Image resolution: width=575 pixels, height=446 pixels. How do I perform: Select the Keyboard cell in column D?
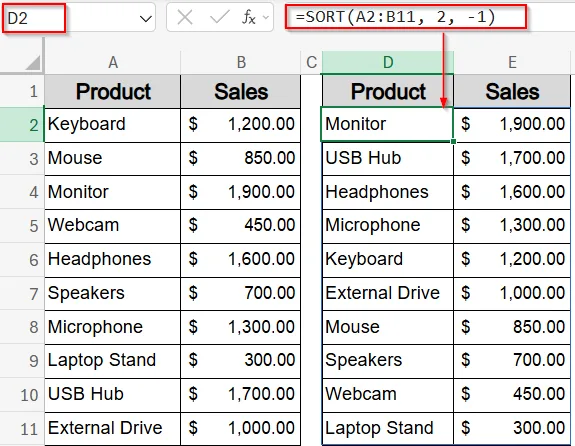[x=388, y=260]
